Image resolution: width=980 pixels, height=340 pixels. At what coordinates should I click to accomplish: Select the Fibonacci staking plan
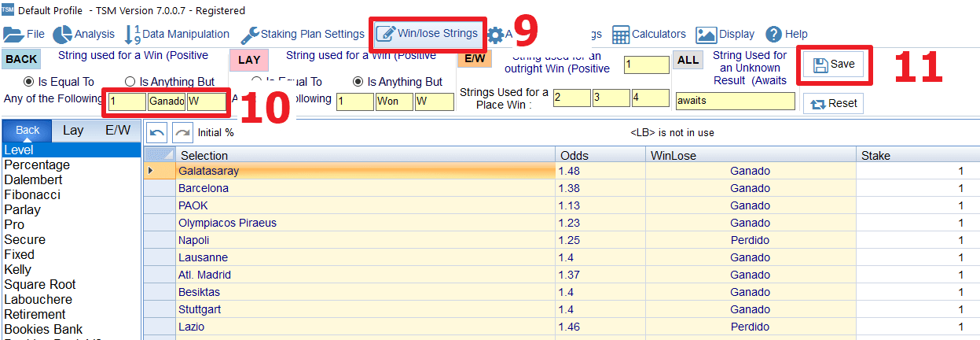pyautogui.click(x=71, y=194)
